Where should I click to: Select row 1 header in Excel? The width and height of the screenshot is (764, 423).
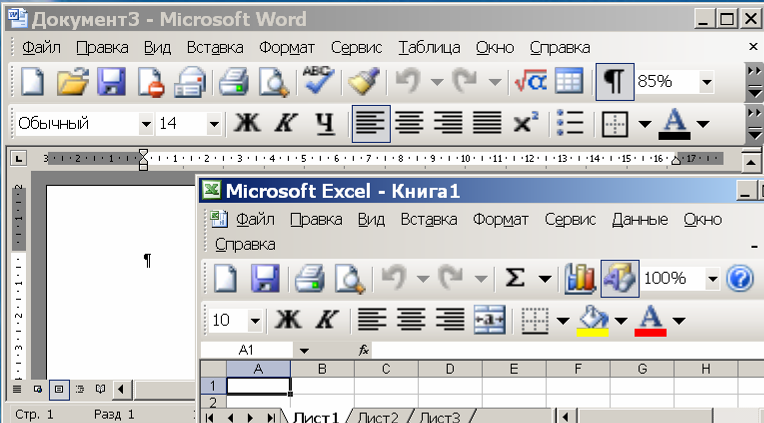[213, 386]
